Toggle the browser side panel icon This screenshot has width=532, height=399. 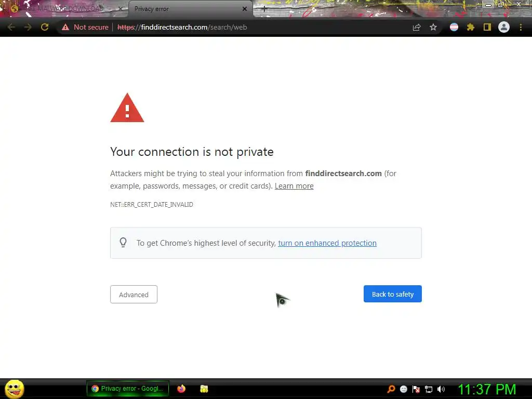pos(487,27)
